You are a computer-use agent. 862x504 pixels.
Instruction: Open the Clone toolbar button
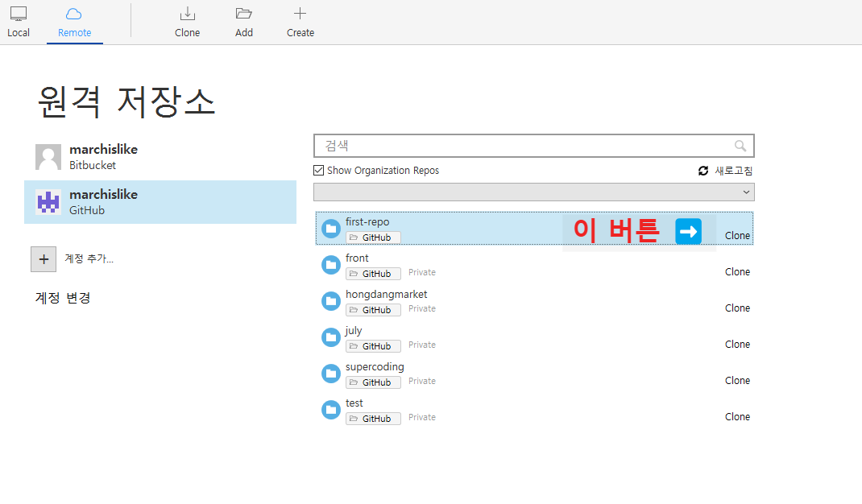(187, 23)
